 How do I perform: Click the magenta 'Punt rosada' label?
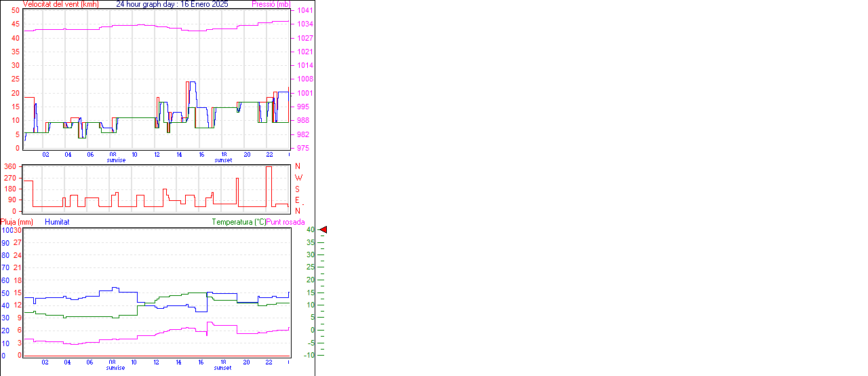[285, 222]
